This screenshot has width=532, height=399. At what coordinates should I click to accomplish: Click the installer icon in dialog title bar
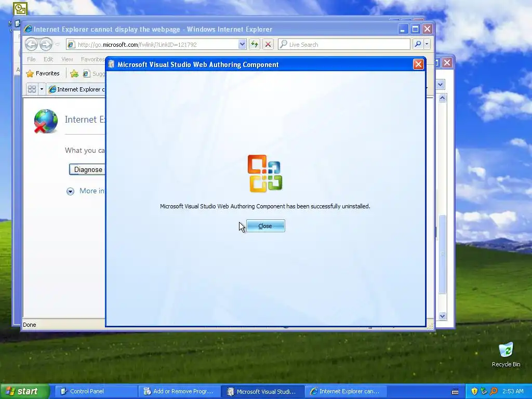point(111,64)
